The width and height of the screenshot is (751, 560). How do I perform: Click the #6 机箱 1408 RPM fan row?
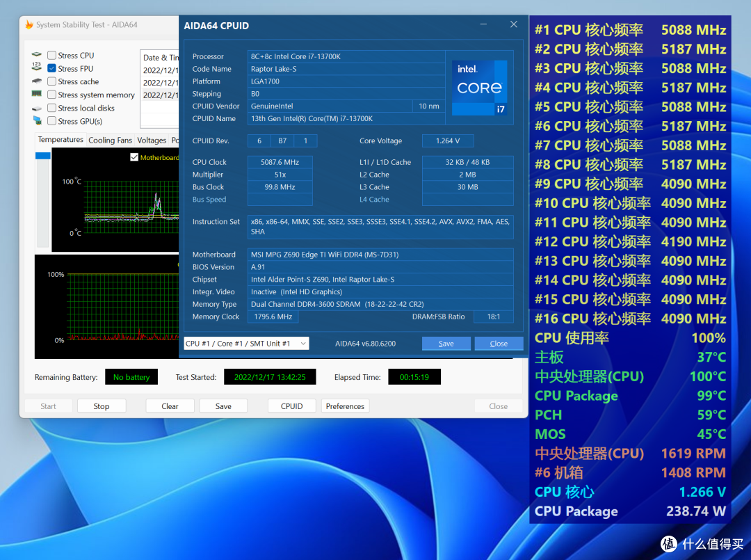pyautogui.click(x=630, y=473)
